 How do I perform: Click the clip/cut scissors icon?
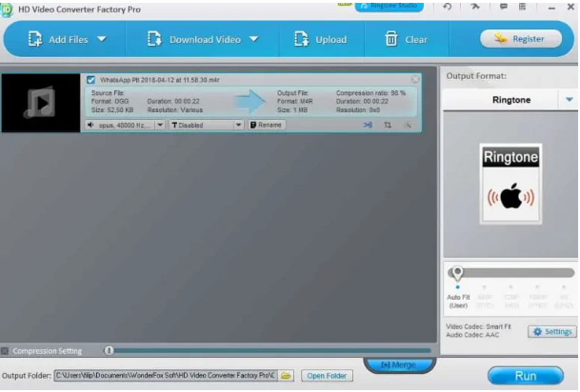pyautogui.click(x=368, y=126)
